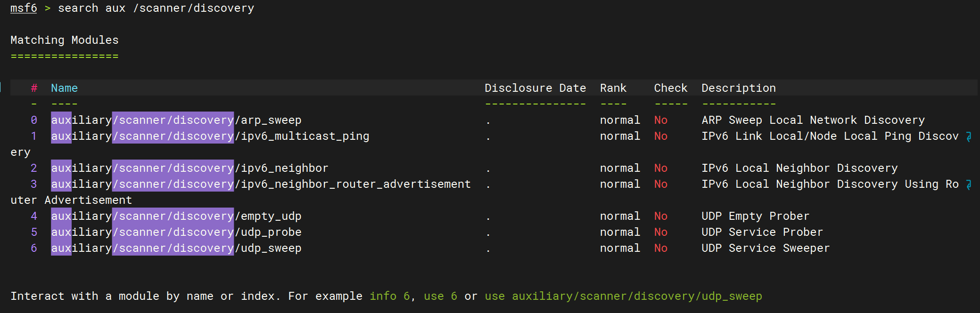980x313 pixels.
Task: Click index number 6 in the table
Action: pos(34,248)
